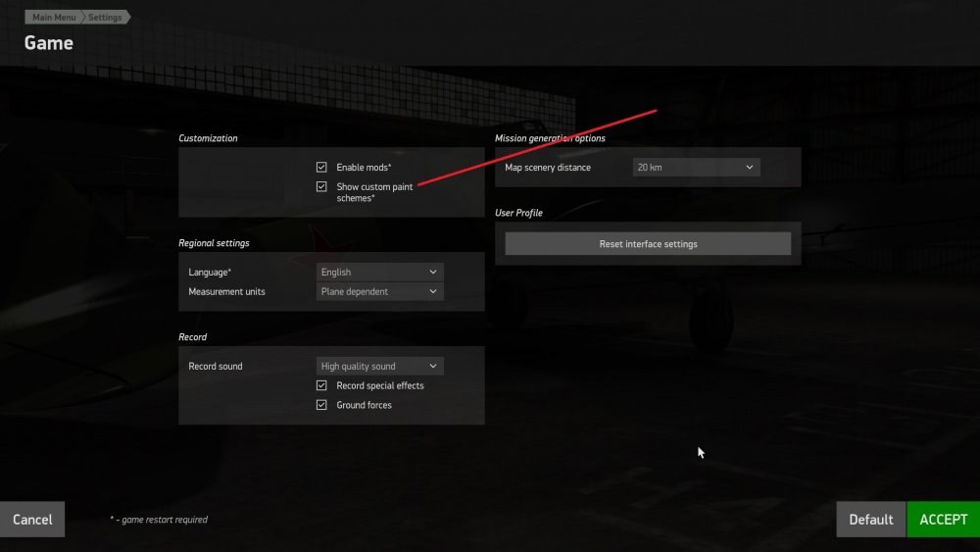Click the Reset interface settings button
Viewport: 980px width, 552px height.
coord(648,244)
